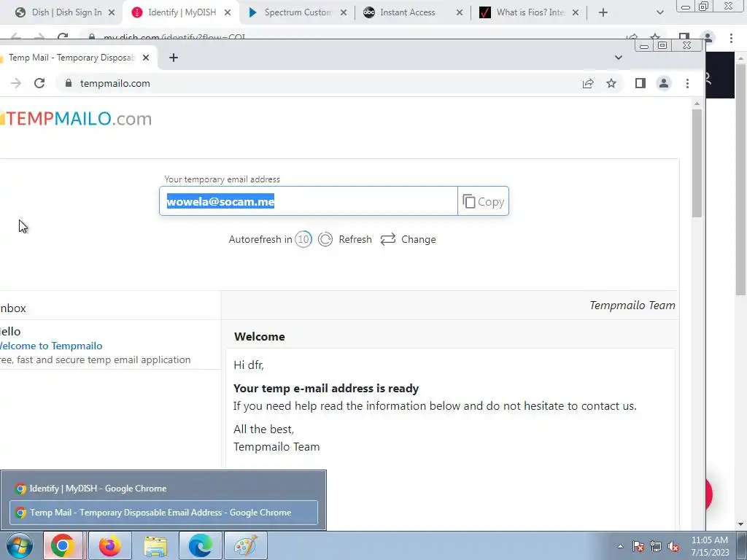
Task: Reload the tempmailo.com page
Action: [x=39, y=83]
